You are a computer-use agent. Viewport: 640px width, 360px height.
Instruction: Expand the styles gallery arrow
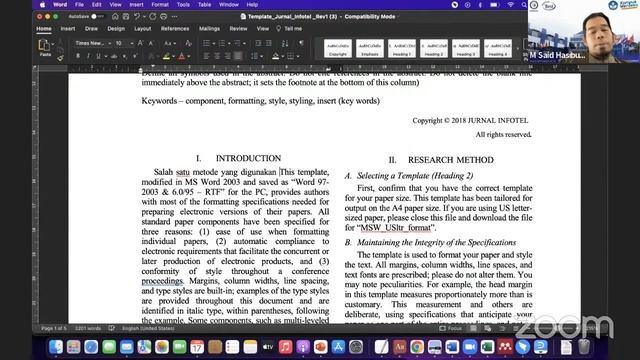coord(518,49)
